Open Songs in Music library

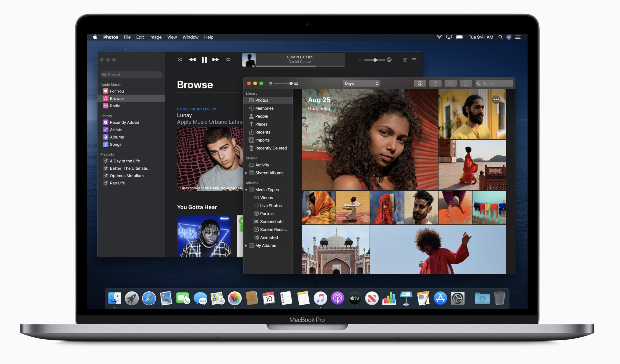pyautogui.click(x=131, y=144)
